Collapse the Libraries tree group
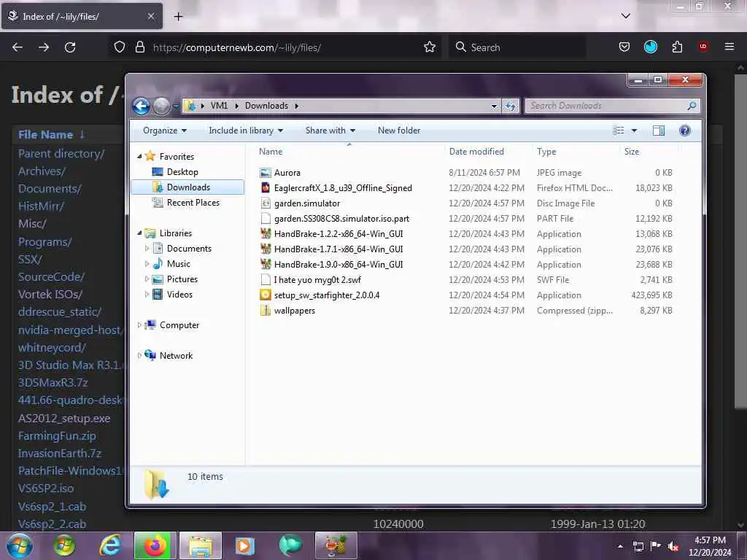 tap(139, 233)
